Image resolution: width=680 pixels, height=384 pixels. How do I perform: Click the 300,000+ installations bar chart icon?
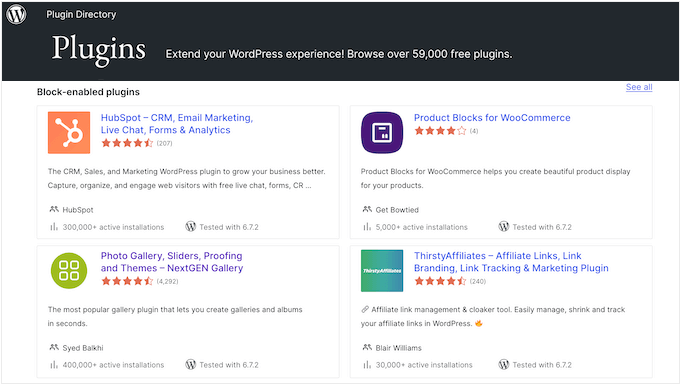[x=54, y=226]
